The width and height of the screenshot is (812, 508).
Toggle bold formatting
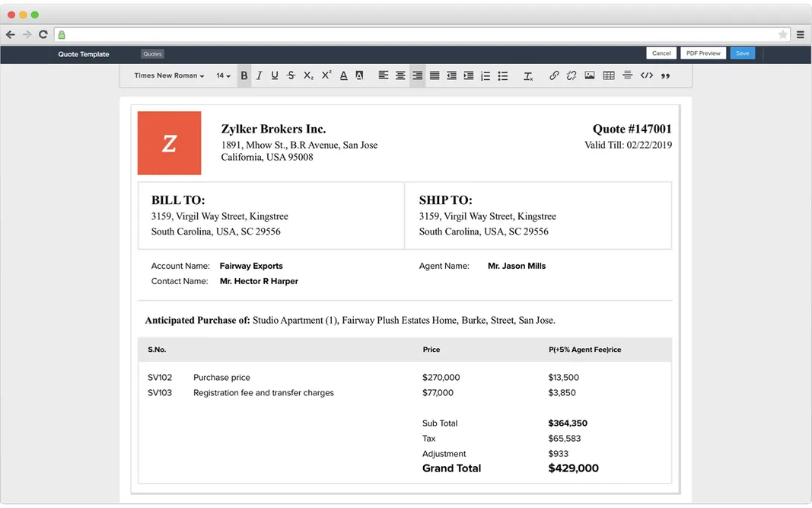(244, 75)
